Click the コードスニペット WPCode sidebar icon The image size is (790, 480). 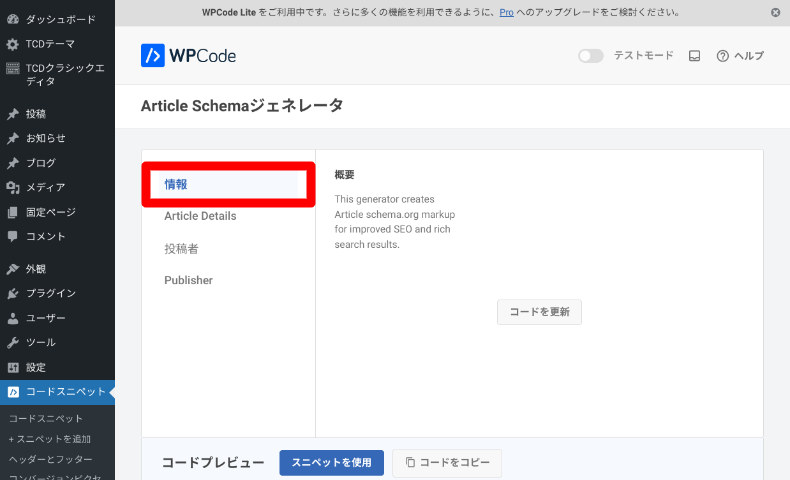[x=13, y=392]
